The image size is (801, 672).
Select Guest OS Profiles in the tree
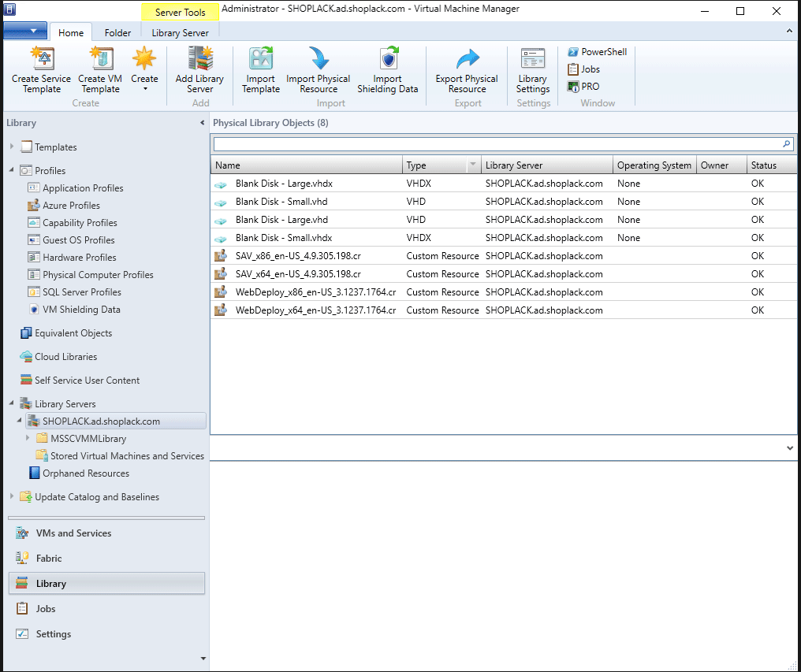pos(72,240)
